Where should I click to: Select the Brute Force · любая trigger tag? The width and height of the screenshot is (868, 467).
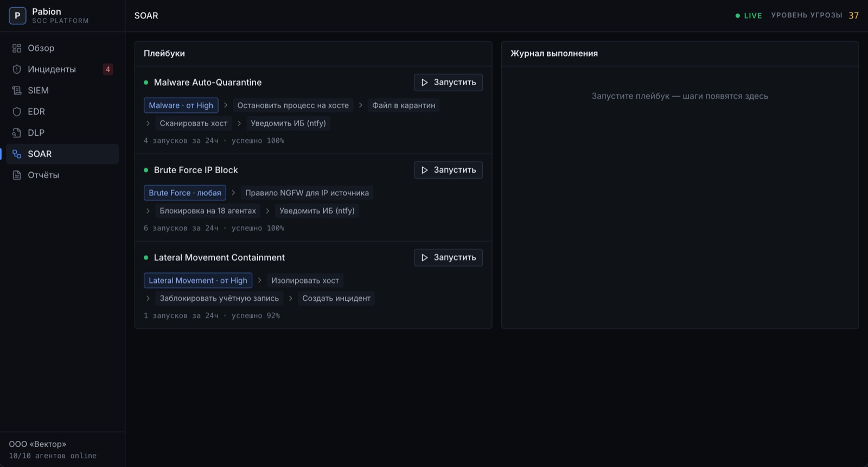point(185,193)
